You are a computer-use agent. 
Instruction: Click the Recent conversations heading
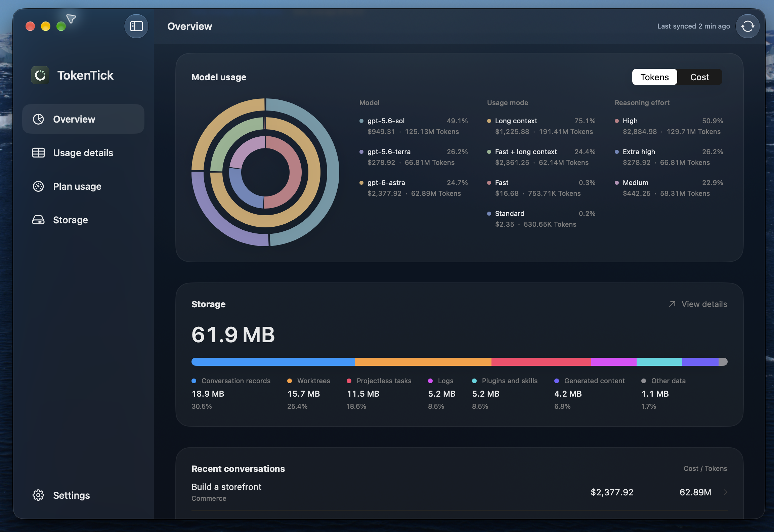[x=238, y=469]
